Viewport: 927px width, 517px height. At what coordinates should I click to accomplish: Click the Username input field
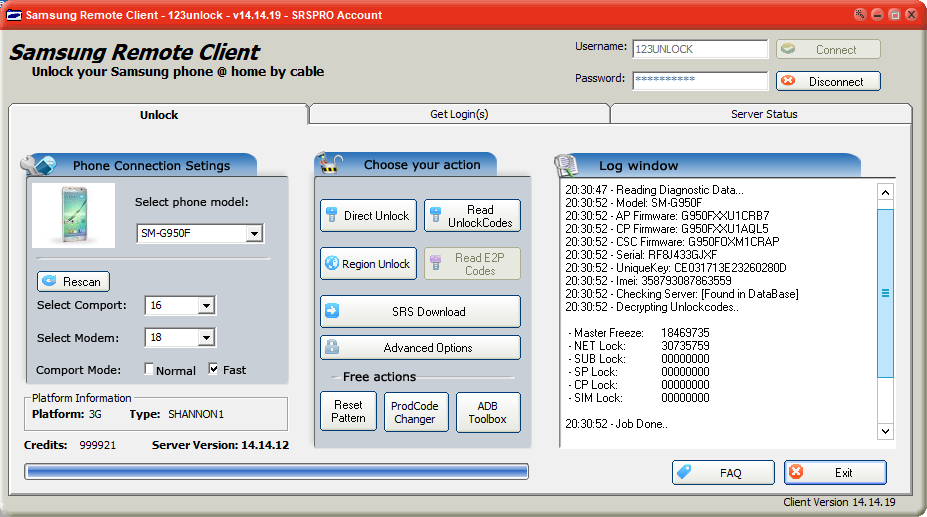[x=699, y=49]
